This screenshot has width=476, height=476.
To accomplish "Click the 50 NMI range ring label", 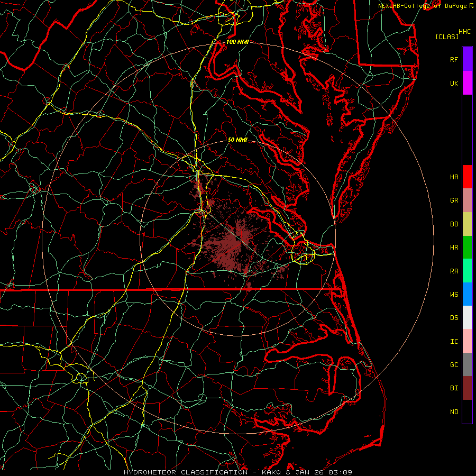I will click(x=237, y=140).
